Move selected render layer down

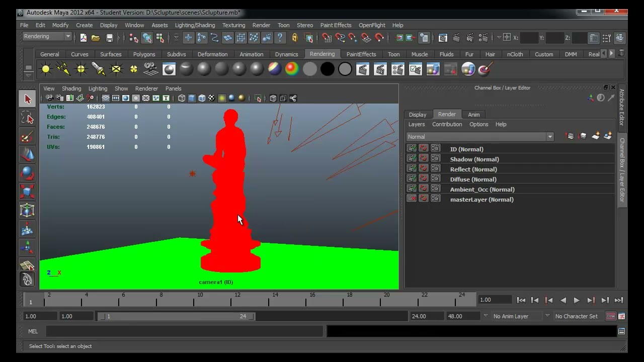click(583, 136)
